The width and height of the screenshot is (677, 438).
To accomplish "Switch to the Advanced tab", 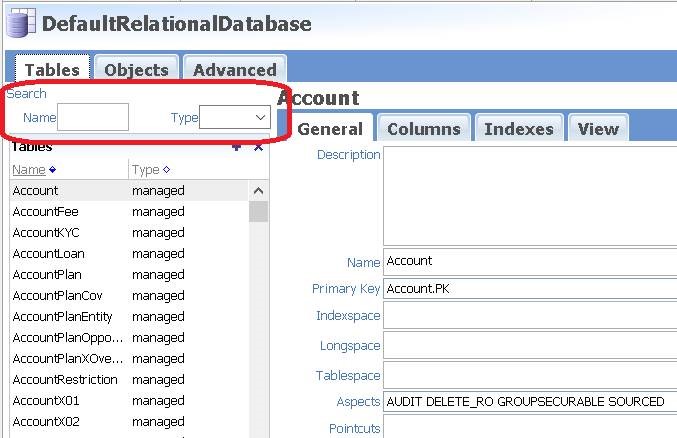I will tap(235, 69).
